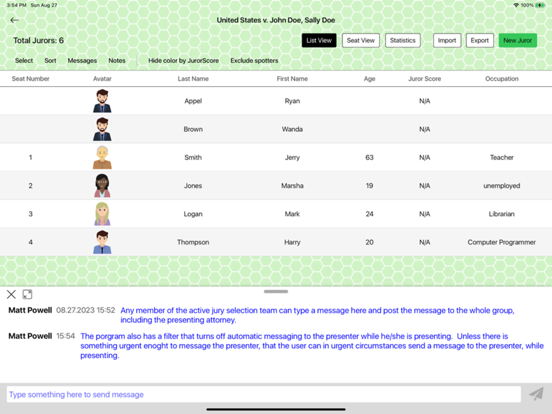Select last name Thompson

click(x=193, y=242)
